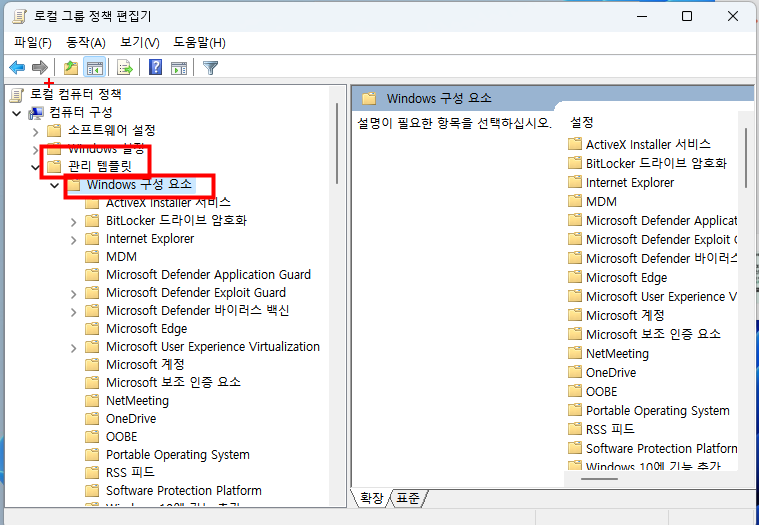This screenshot has width=759, height=525.
Task: Click OneDrive folder icon in right pane
Action: tap(575, 373)
